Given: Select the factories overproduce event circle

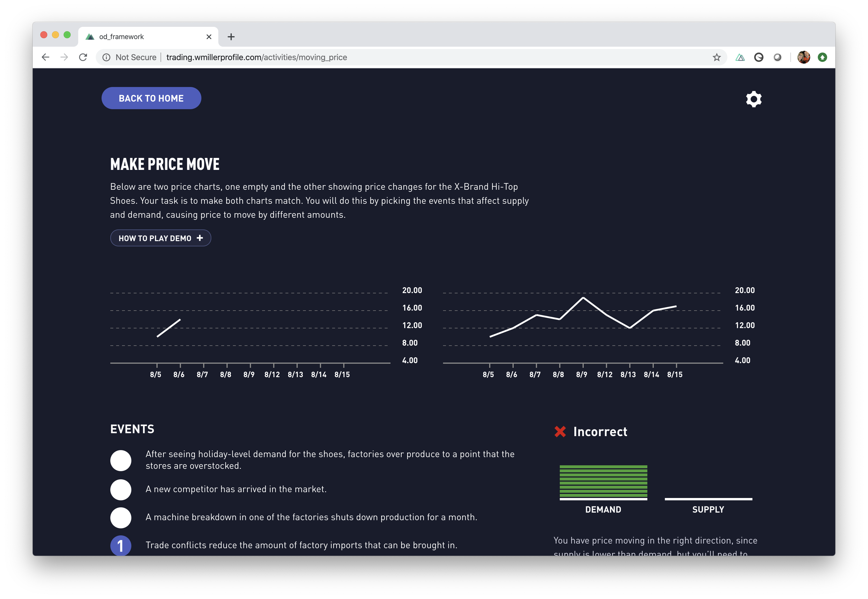Looking at the screenshot, I should pyautogui.click(x=121, y=460).
